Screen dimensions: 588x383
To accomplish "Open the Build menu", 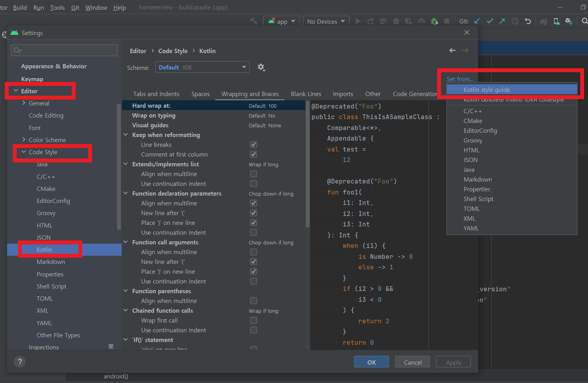I will [x=20, y=7].
